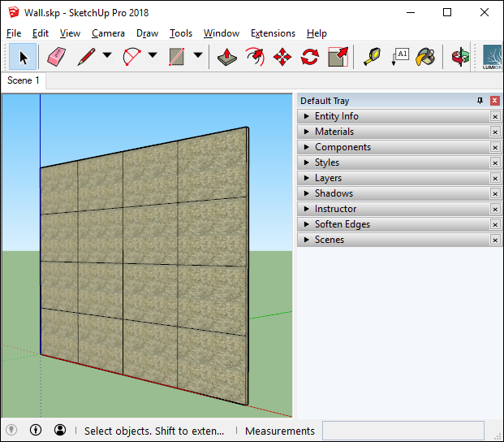Switch to the Scene 1 tab

[x=24, y=80]
